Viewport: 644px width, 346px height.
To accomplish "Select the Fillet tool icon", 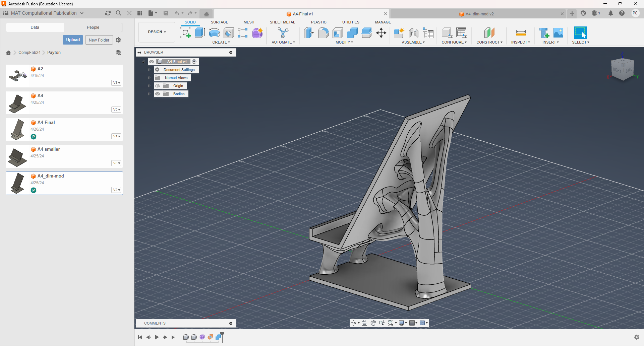I will coord(323,33).
